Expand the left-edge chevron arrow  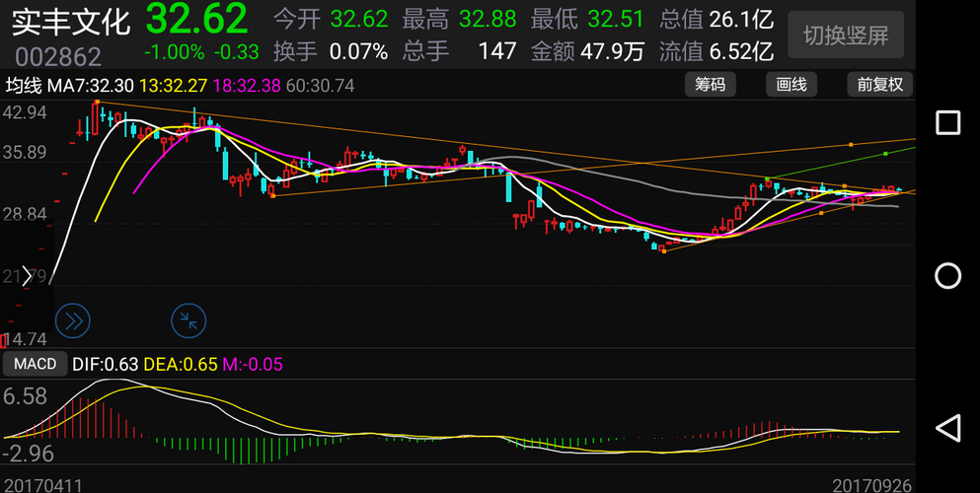tap(27, 276)
